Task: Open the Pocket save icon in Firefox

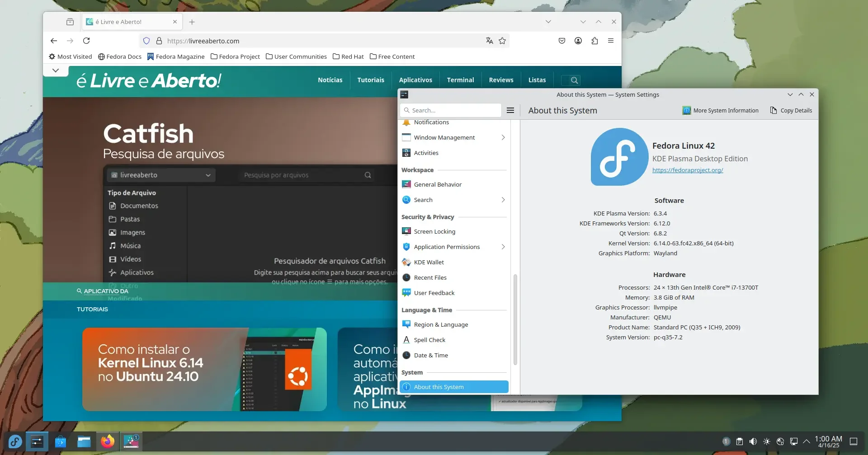Action: pyautogui.click(x=562, y=41)
